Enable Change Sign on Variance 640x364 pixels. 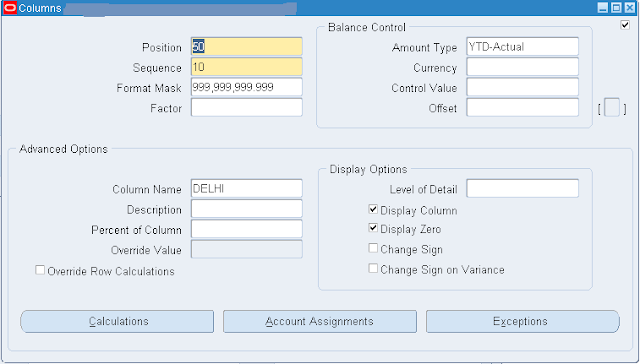tap(373, 268)
